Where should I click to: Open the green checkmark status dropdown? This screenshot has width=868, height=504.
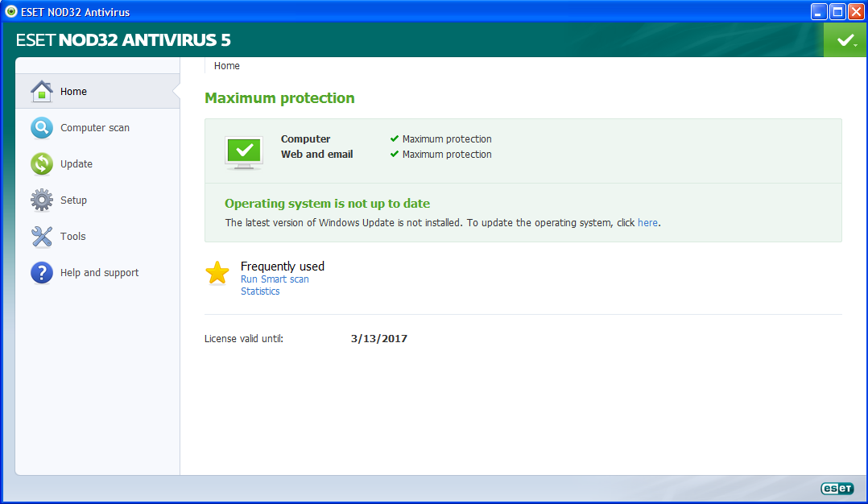pos(845,39)
